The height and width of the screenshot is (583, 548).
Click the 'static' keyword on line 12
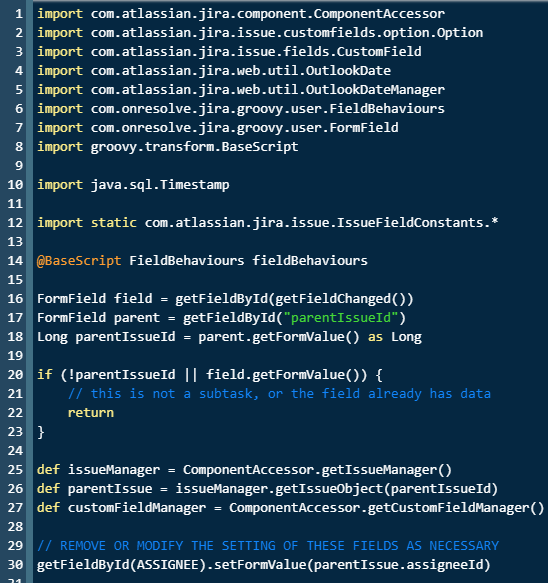[x=114, y=223]
